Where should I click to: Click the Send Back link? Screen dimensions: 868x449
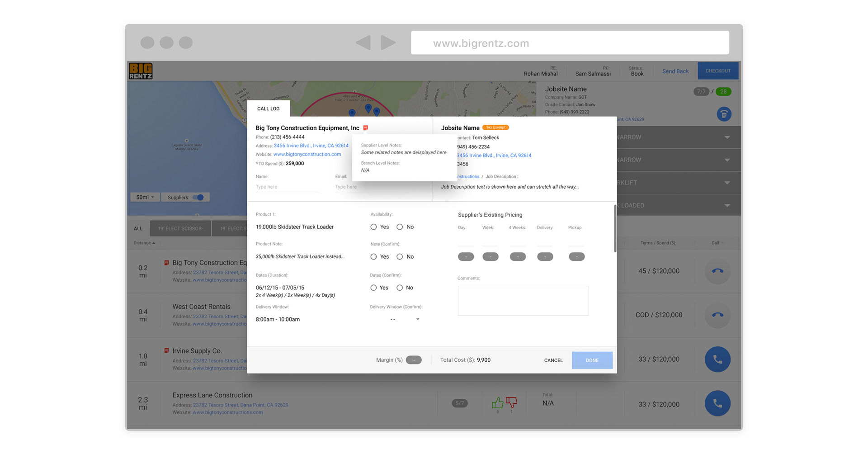click(675, 71)
